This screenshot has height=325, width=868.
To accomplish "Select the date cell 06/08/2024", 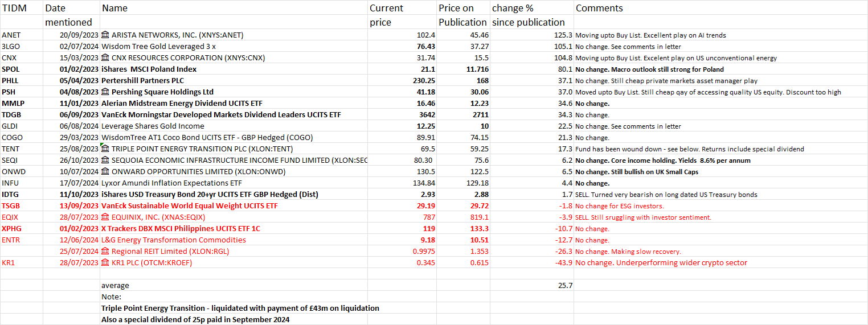I will (x=72, y=126).
